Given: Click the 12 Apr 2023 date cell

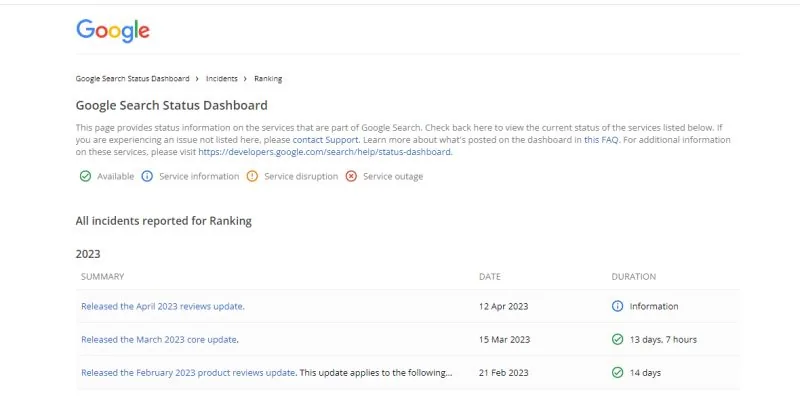Looking at the screenshot, I should point(504,306).
